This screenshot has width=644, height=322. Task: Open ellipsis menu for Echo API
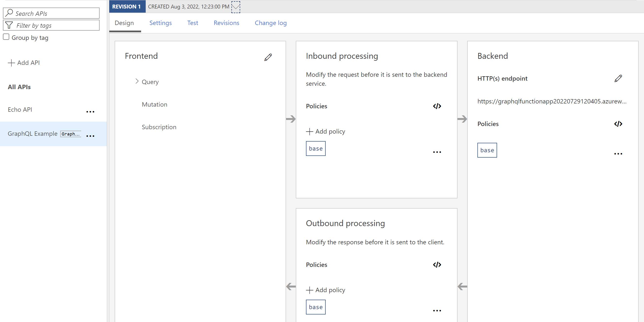point(90,112)
